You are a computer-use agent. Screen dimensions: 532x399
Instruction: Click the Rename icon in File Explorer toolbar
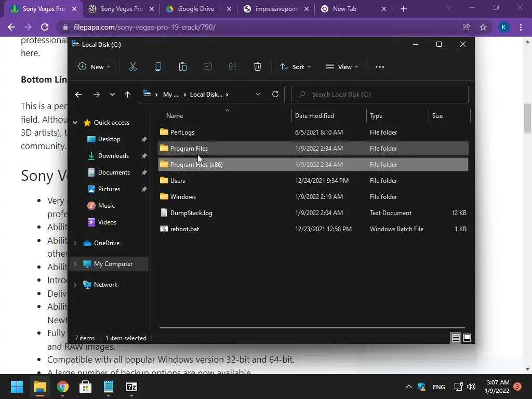click(x=208, y=67)
